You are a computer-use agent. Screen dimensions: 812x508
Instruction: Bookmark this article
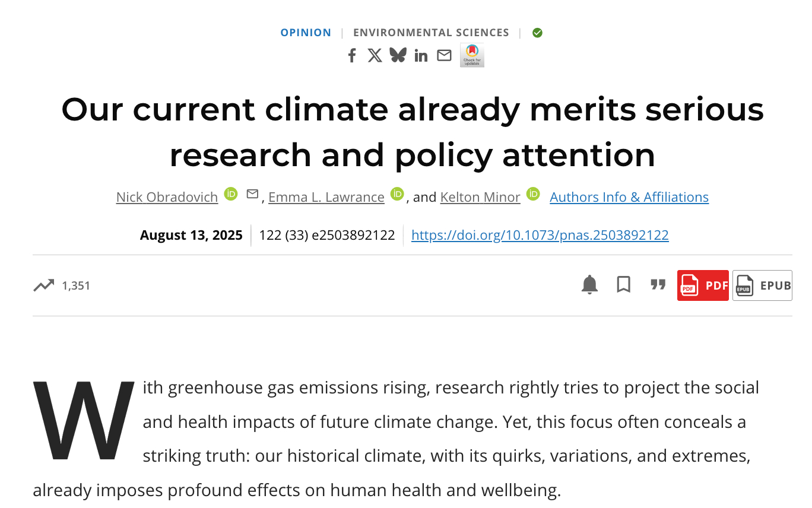[623, 285]
